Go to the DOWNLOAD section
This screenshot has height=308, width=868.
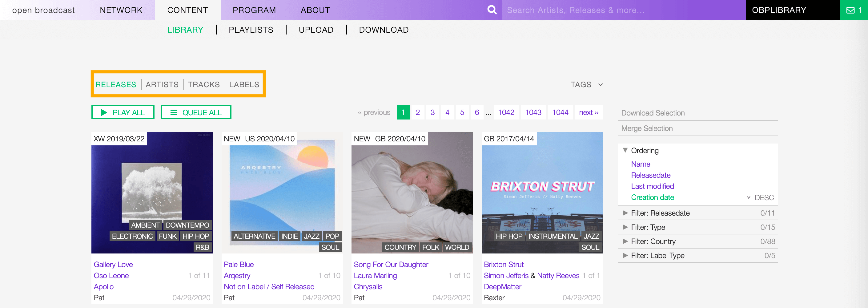[384, 30]
